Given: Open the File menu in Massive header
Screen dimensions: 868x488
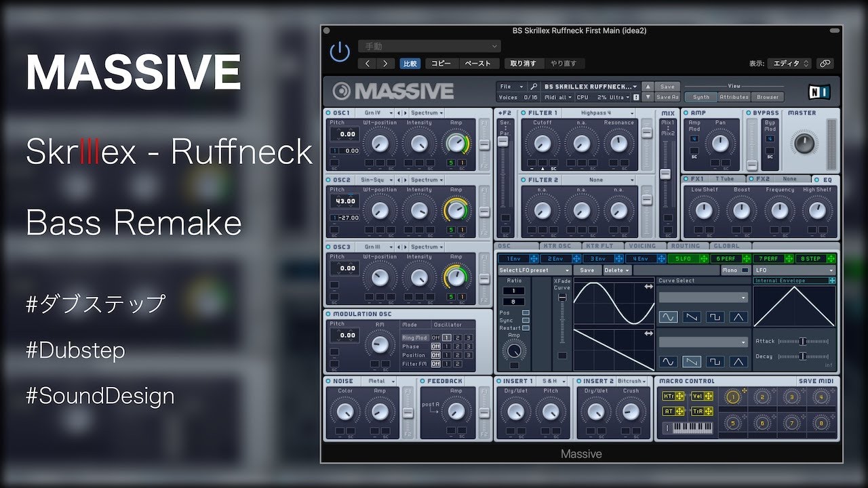Looking at the screenshot, I should click(511, 87).
